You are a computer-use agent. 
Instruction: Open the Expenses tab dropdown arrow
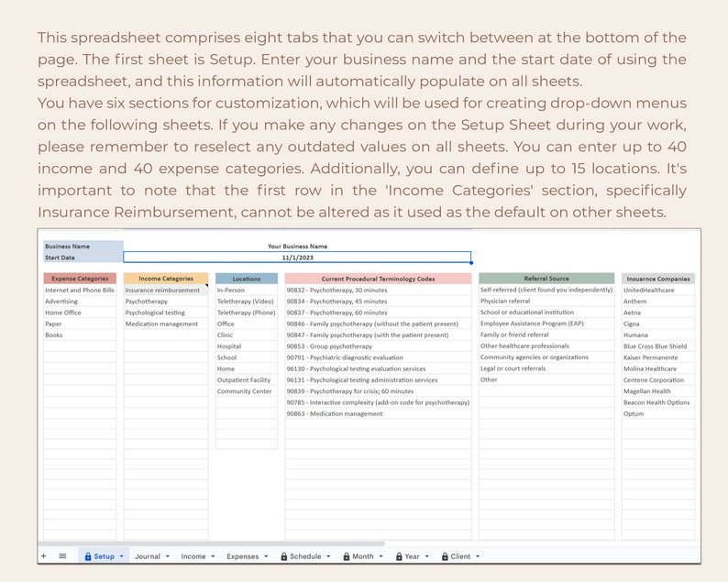click(x=266, y=556)
